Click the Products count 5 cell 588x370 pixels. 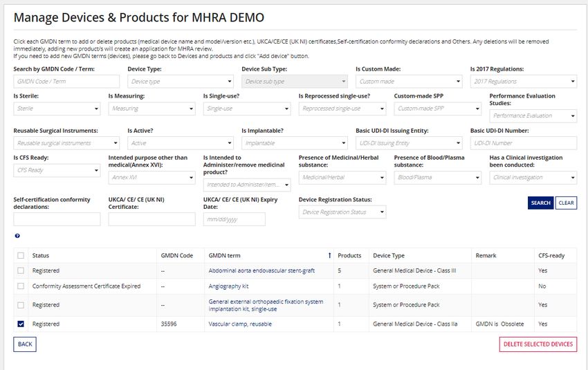point(340,270)
